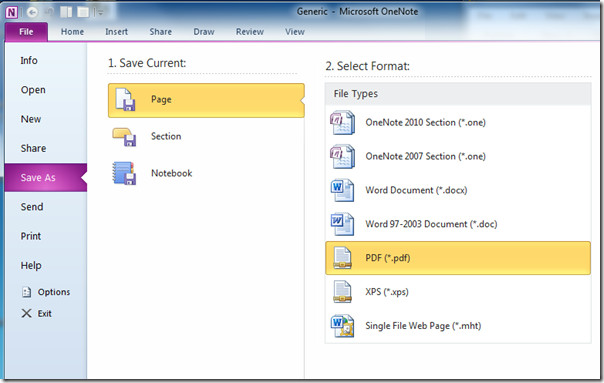Switch to the Review ribbon tab
Image resolution: width=604 pixels, height=383 pixels.
coord(250,32)
